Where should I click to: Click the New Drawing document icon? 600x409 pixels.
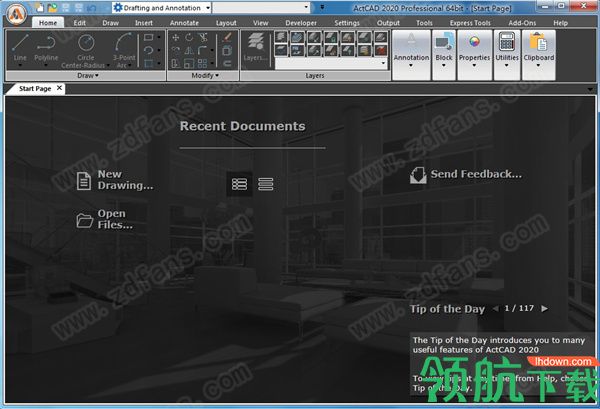84,181
